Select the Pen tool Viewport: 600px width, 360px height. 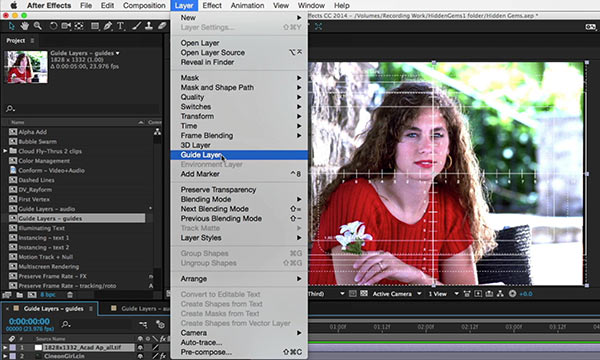[108, 26]
